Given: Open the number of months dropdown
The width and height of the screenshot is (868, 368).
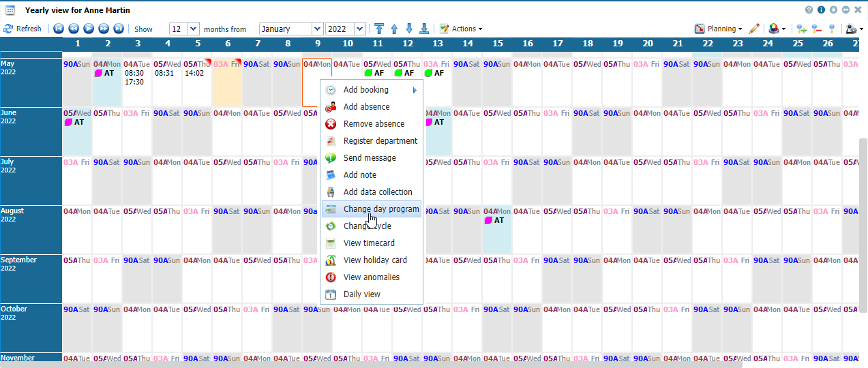Looking at the screenshot, I should pos(193,29).
